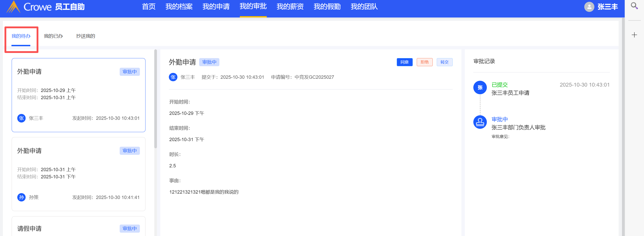Click detail start time 2025-10-29 下午
644x236 pixels.
(187, 113)
